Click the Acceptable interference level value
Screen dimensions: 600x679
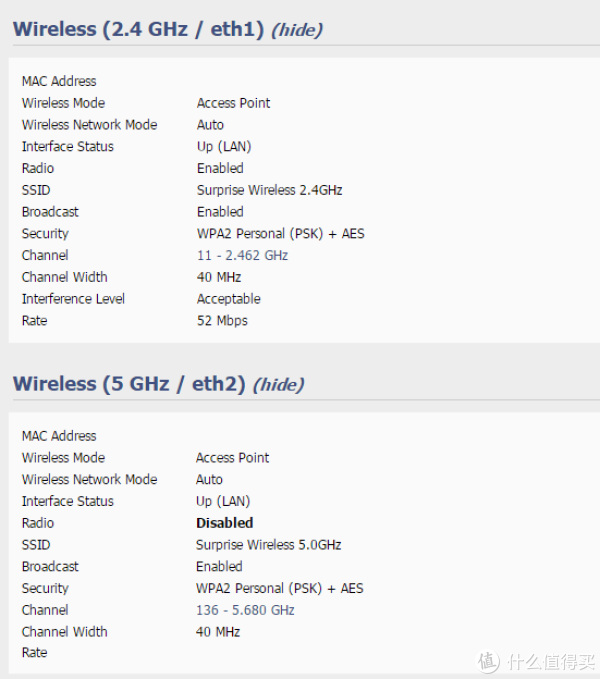(228, 299)
